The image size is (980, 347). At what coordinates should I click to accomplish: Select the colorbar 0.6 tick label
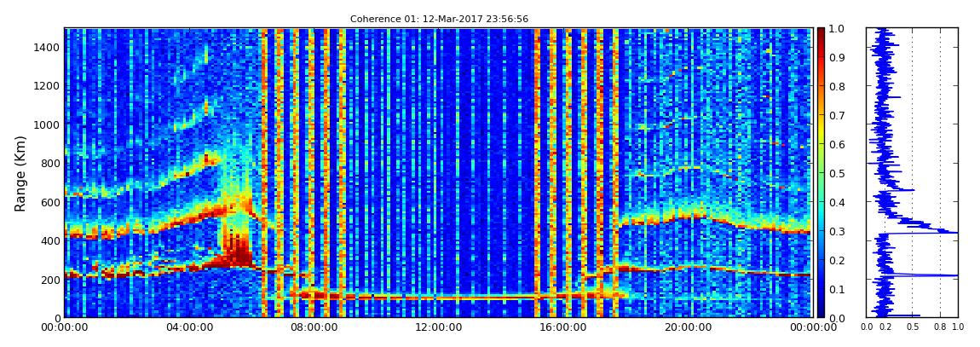tap(839, 144)
